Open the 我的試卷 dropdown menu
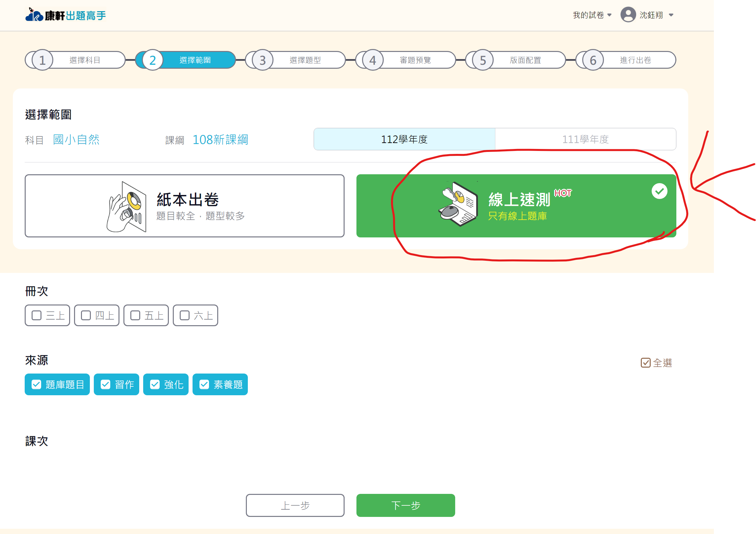The image size is (756, 534). 592,15
